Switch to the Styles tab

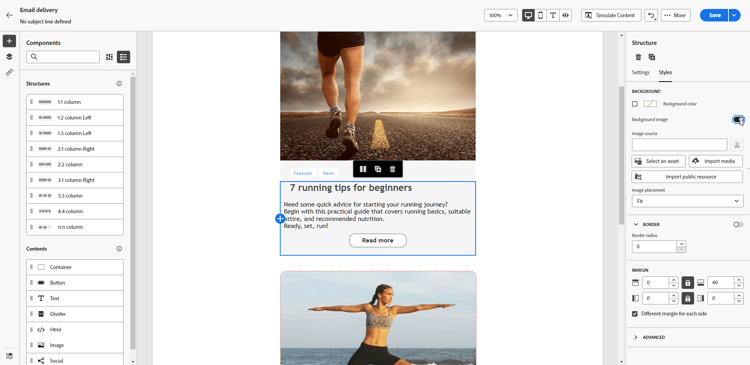coord(665,72)
